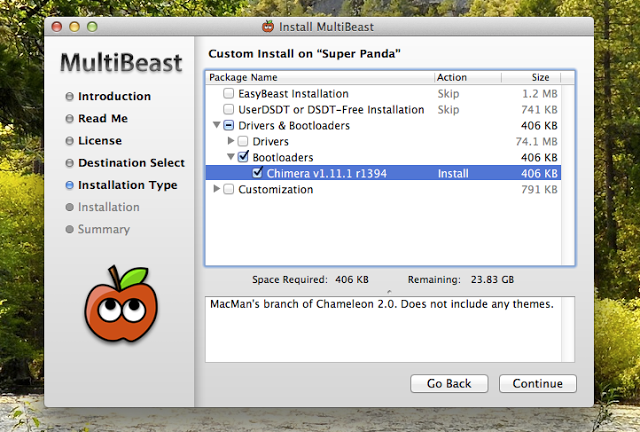The height and width of the screenshot is (432, 640).
Task: Collapse the Drivers & Bootloaders group
Action: (x=217, y=125)
